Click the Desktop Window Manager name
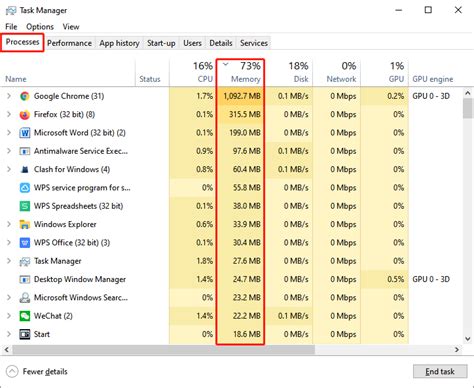Viewport: 474px width, 388px height. coord(80,280)
